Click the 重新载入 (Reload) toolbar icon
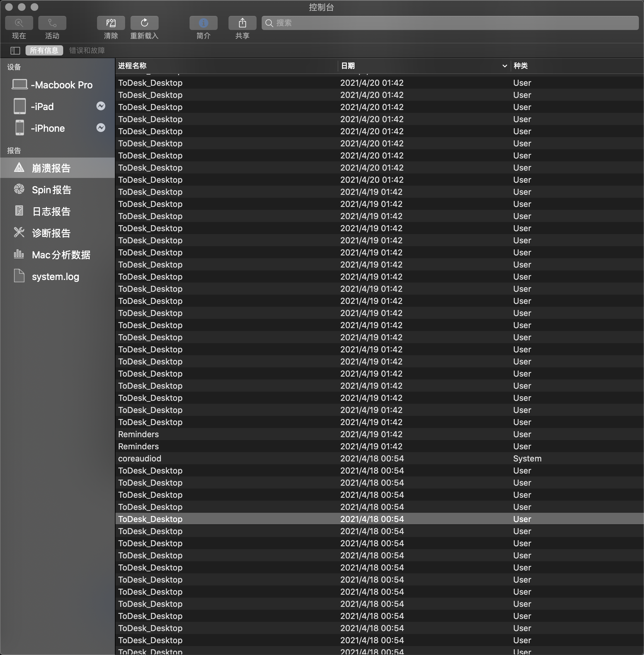The height and width of the screenshot is (655, 644). 145,23
